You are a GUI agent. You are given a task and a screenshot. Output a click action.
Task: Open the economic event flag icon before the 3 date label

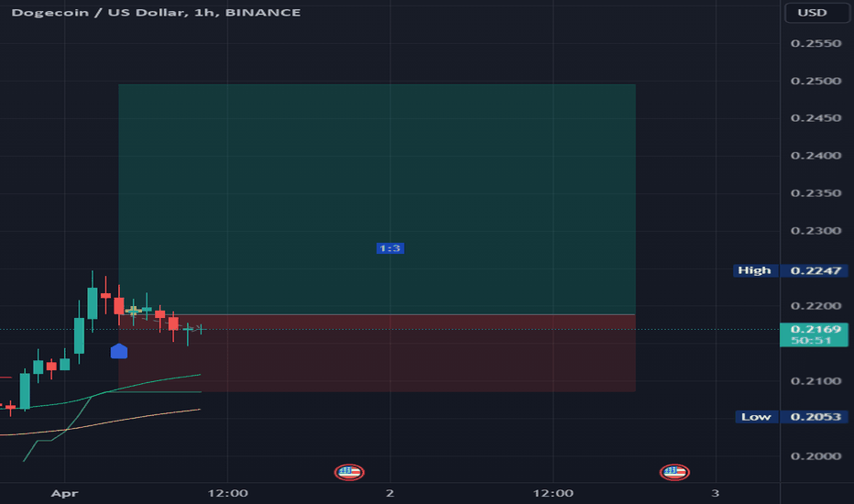(x=674, y=472)
